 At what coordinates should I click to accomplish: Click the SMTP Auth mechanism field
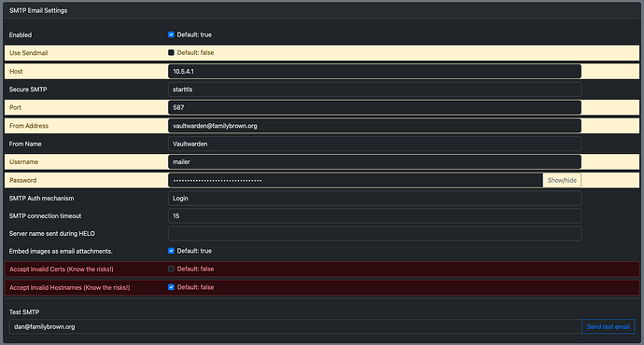[x=374, y=198]
